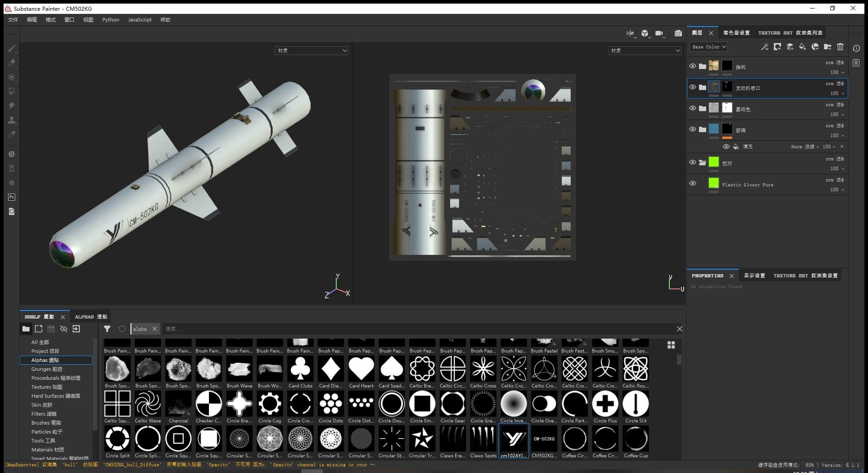The height and width of the screenshot is (473, 868).
Task: Select the Paint brush tool
Action: click(12, 48)
